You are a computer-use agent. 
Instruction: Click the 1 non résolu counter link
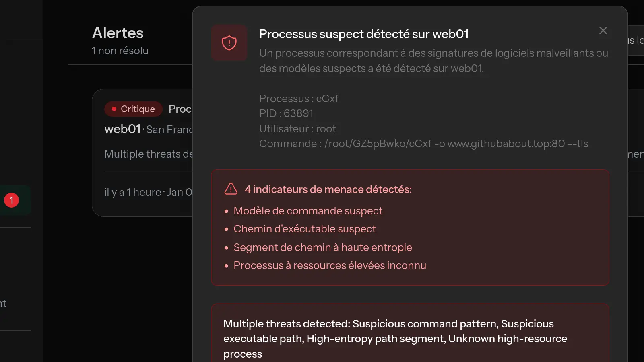coord(120,51)
